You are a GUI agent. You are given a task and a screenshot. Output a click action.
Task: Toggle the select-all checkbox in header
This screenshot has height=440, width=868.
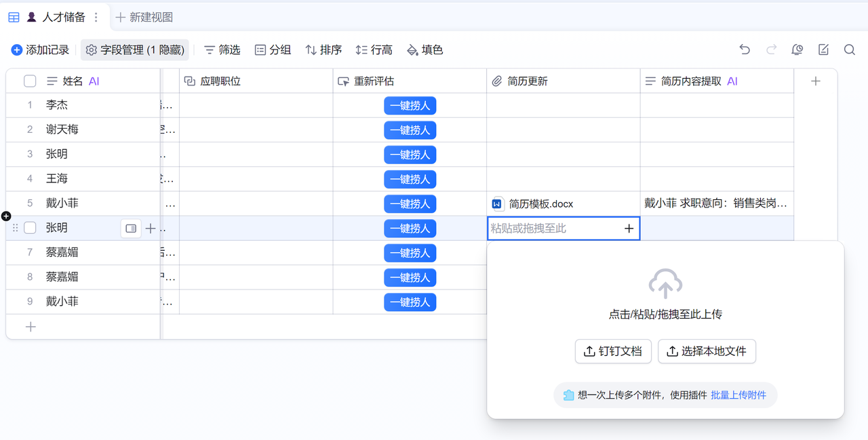pos(30,81)
